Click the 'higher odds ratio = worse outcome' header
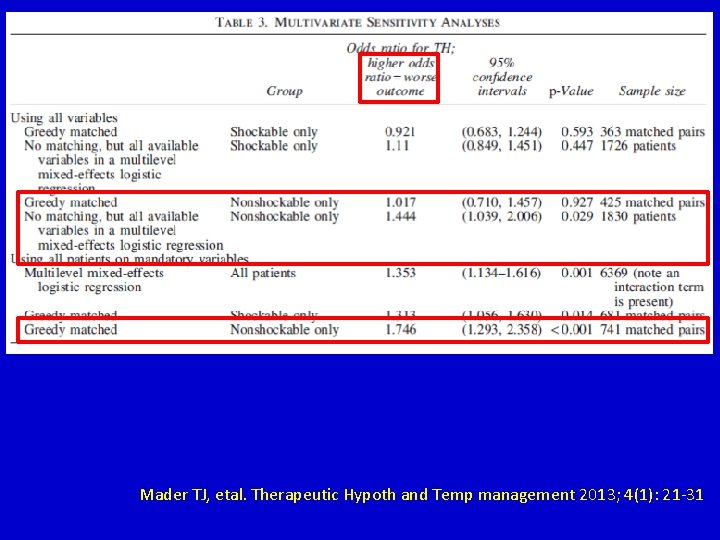The image size is (720, 540). pos(399,77)
